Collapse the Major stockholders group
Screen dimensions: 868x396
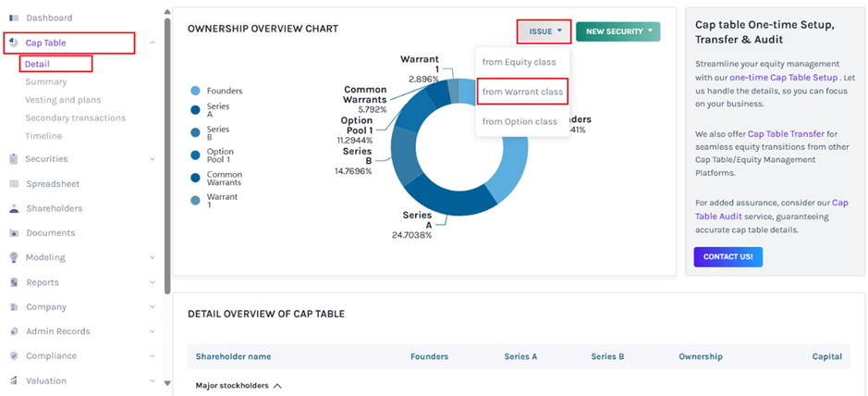(x=276, y=385)
